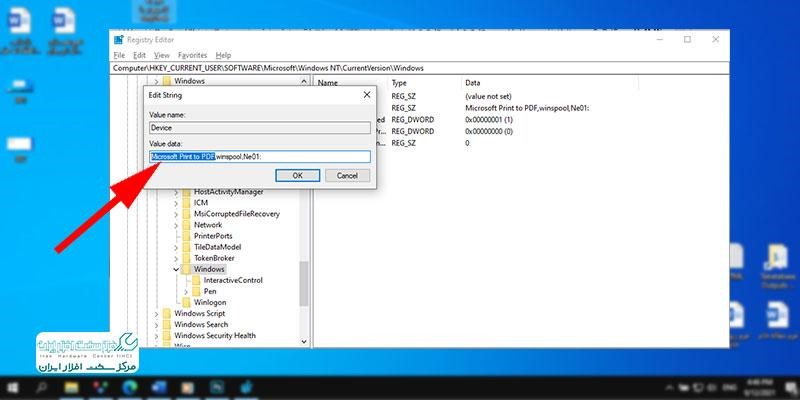Click the Registry Editor title bar icon
Image resolution: width=800 pixels, height=400 pixels.
(x=119, y=40)
